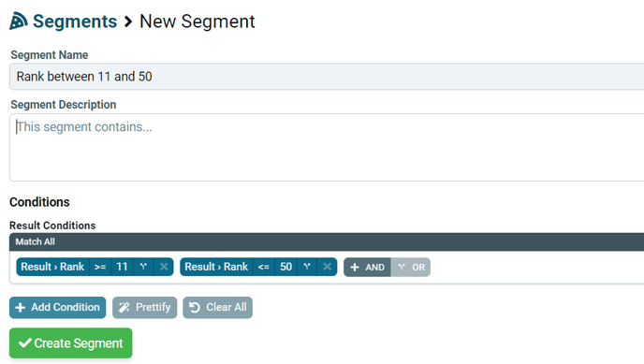Viewport: 644px width, 364px height.
Task: Click the undo icon in Clear All
Action: click(195, 307)
